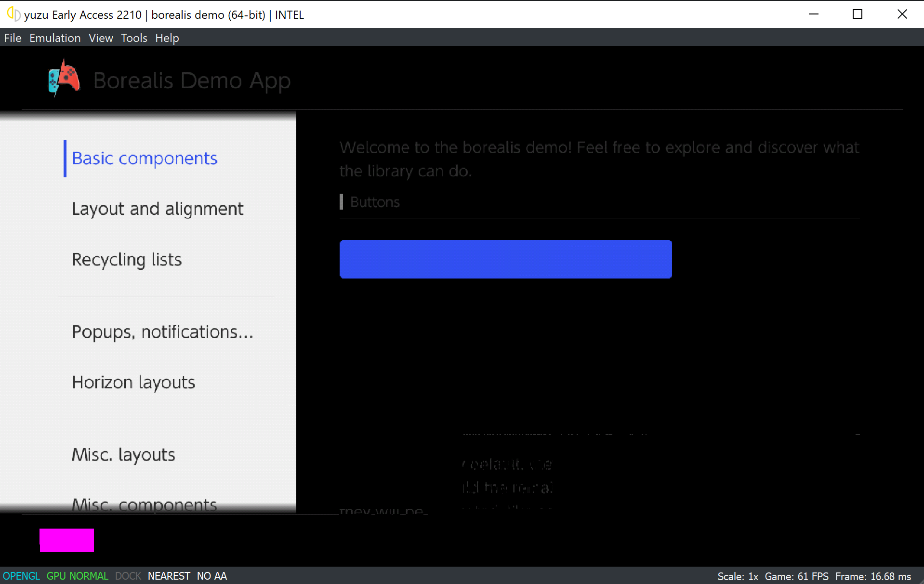Open the Tools menu
924x584 pixels.
pyautogui.click(x=134, y=38)
